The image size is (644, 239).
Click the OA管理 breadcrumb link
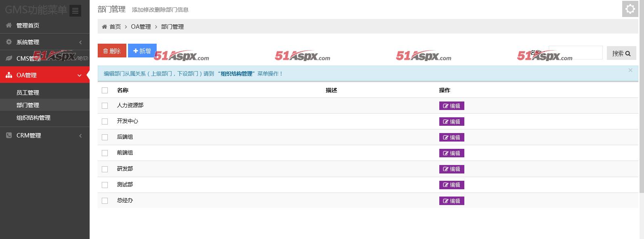tap(141, 27)
